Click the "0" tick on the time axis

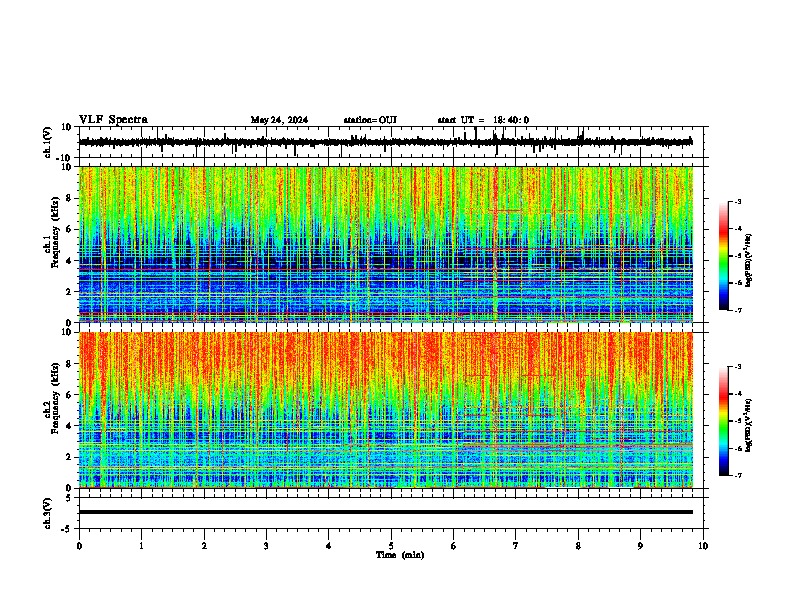click(x=79, y=546)
